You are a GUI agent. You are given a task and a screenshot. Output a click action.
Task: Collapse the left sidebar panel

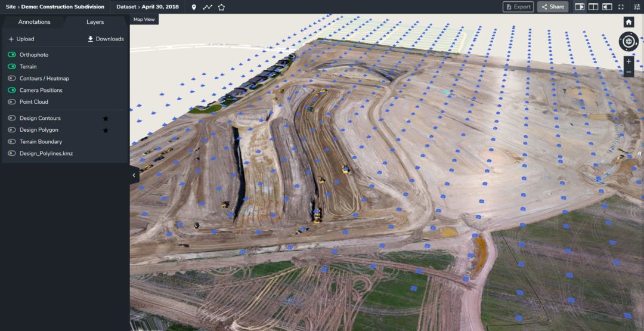pyautogui.click(x=134, y=175)
